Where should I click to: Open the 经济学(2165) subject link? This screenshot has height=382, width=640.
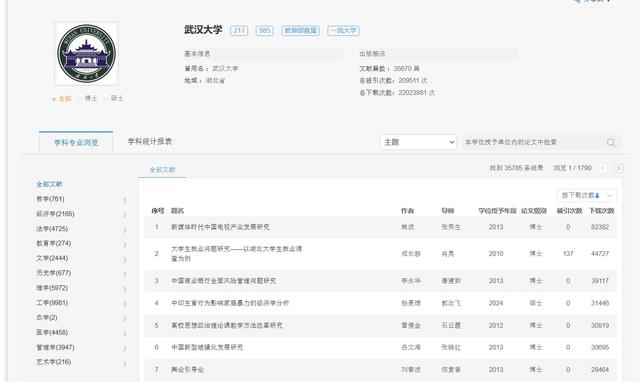[55, 214]
